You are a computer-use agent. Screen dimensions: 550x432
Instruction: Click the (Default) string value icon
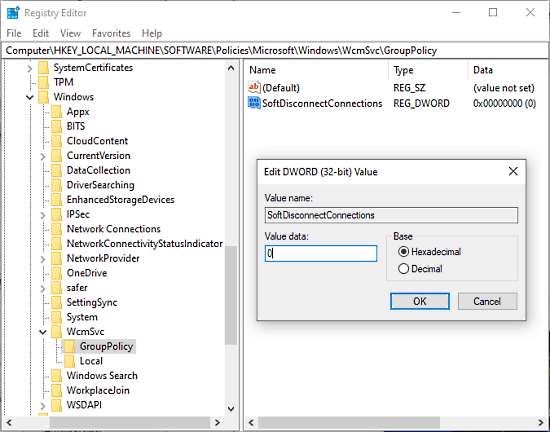point(254,87)
